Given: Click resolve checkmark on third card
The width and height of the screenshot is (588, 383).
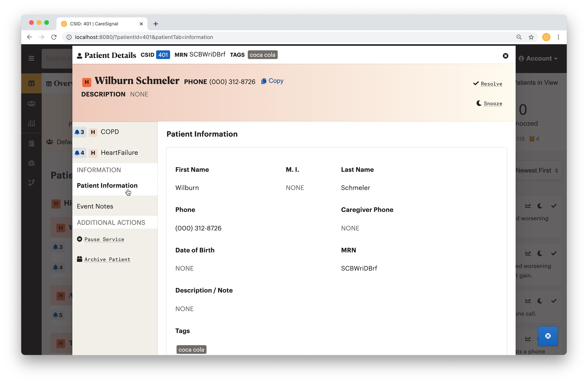Looking at the screenshot, I should [x=554, y=301].
